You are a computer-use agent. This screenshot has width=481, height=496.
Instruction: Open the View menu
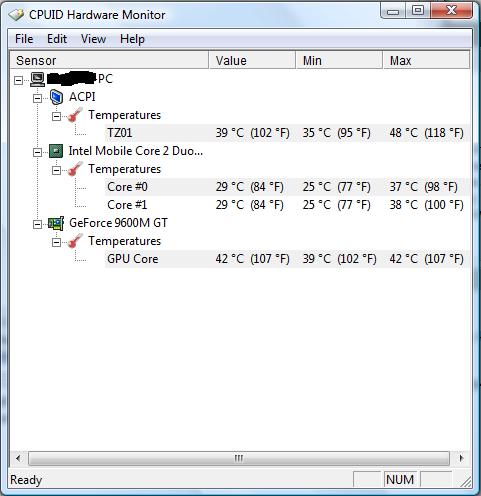pos(93,39)
